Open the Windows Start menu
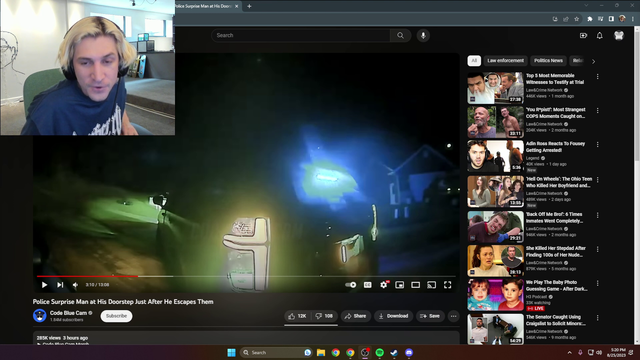Screen dimensions: 640x360 click(x=231, y=353)
